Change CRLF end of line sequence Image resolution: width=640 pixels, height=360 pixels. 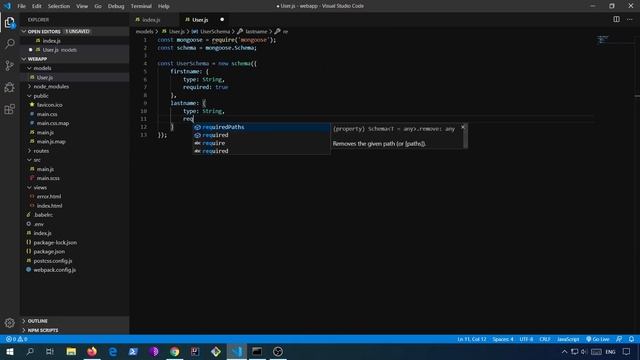[545, 339]
